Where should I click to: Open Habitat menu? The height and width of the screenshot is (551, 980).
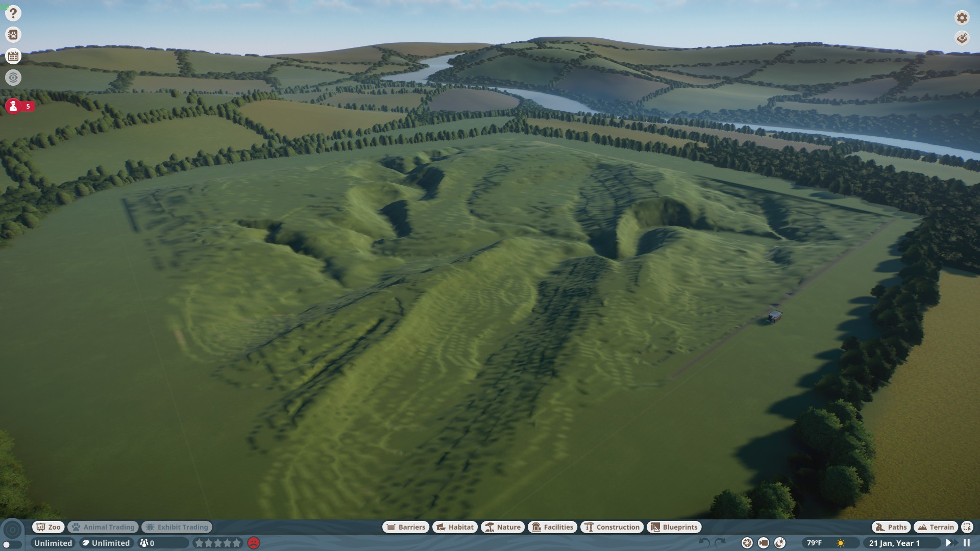click(x=455, y=527)
